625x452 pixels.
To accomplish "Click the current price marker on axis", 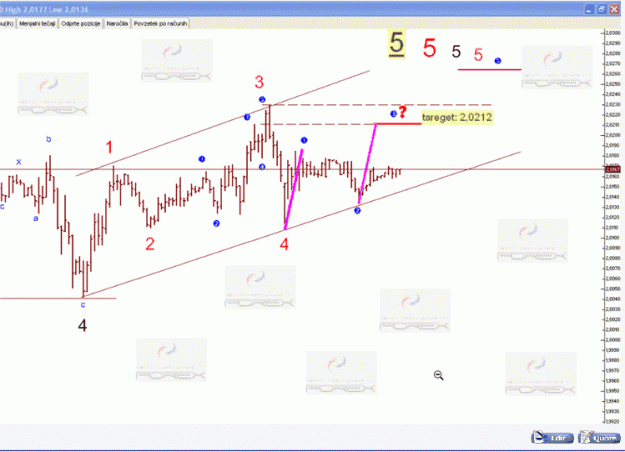I will point(612,170).
